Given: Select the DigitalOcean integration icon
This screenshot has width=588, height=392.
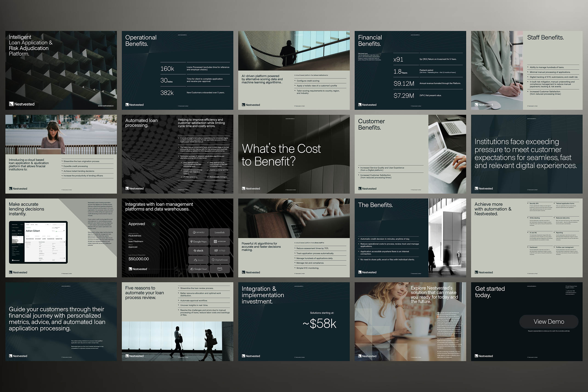Looking at the screenshot, I should 220,260.
